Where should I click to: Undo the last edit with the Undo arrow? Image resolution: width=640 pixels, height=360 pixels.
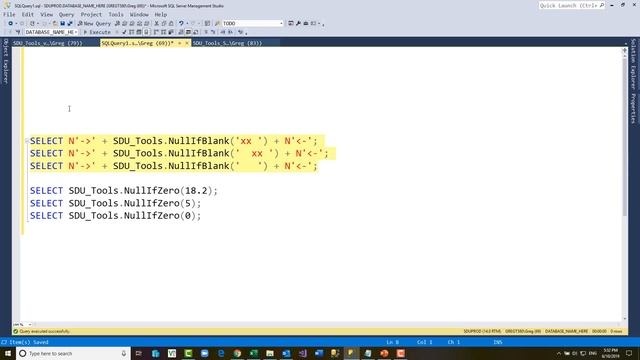181,23
